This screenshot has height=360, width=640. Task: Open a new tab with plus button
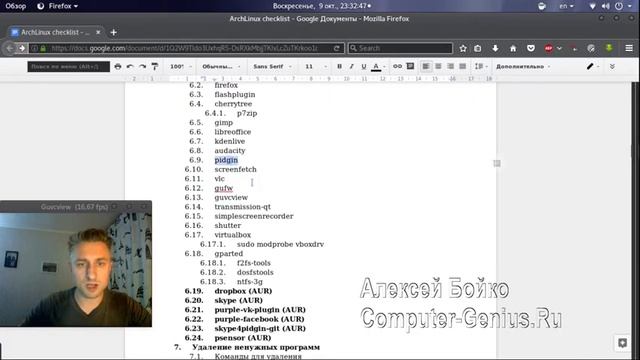tap(113, 32)
